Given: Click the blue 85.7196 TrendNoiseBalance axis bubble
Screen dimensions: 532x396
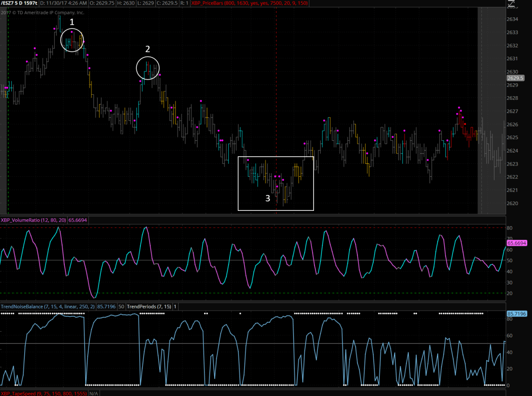Looking at the screenshot, I should [x=516, y=314].
